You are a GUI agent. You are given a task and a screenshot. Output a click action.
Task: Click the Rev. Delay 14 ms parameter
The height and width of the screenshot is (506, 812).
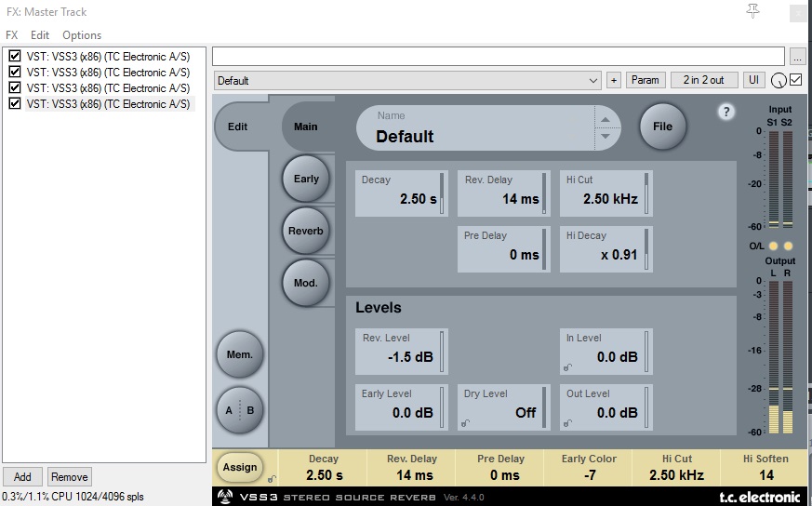(503, 193)
